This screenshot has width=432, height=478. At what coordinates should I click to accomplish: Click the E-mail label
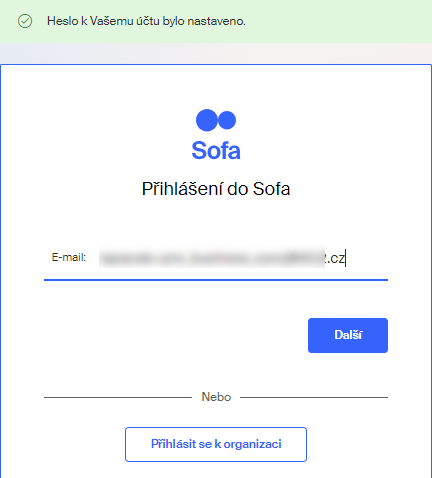[69, 257]
